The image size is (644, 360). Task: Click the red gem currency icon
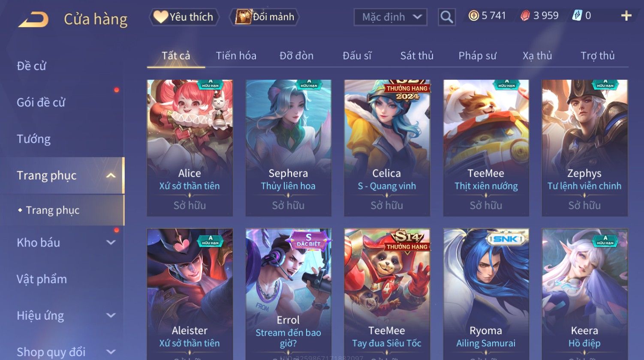(x=525, y=16)
